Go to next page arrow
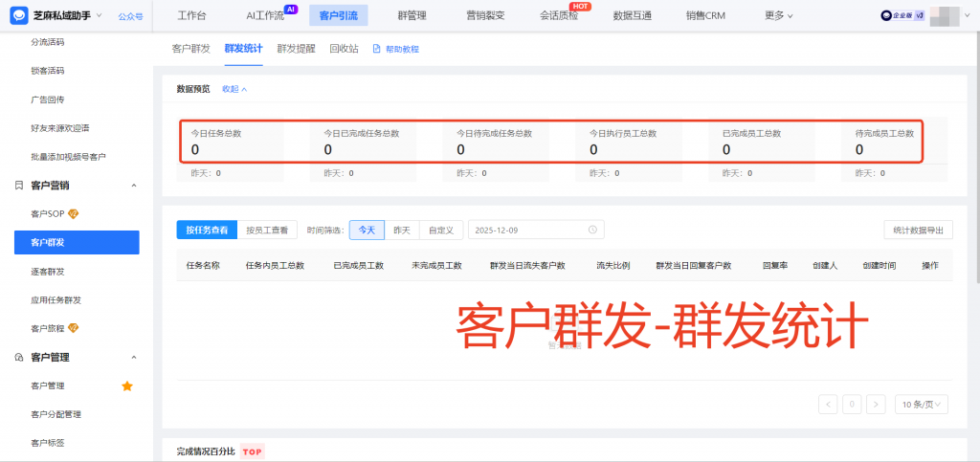This screenshot has width=980, height=462. pyautogui.click(x=877, y=404)
